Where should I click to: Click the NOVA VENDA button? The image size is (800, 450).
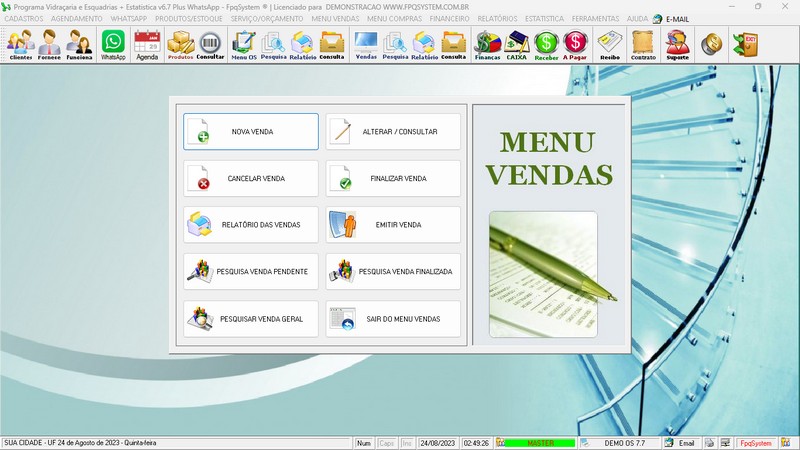click(x=251, y=132)
